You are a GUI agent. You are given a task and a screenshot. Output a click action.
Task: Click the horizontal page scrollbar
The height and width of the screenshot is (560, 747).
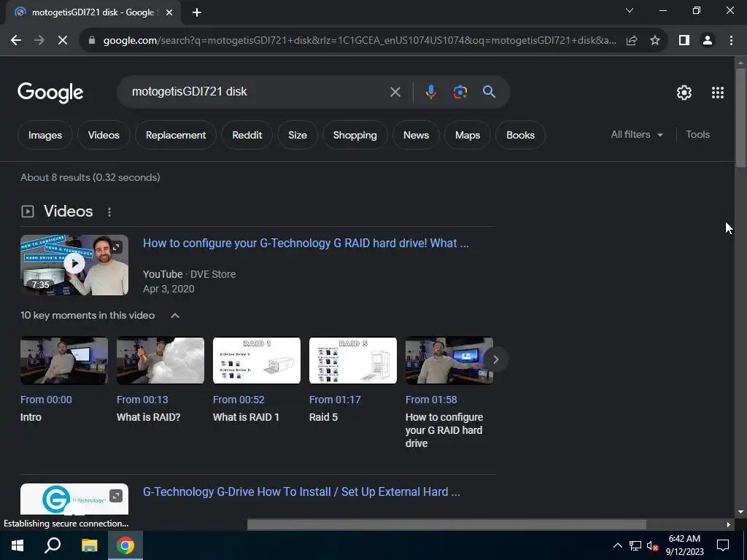[447, 525]
